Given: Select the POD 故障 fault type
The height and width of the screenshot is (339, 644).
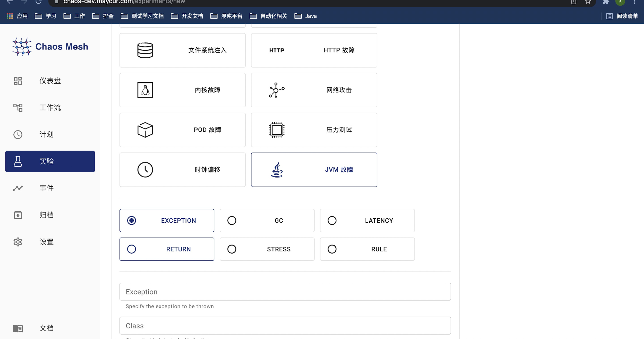Looking at the screenshot, I should (182, 130).
